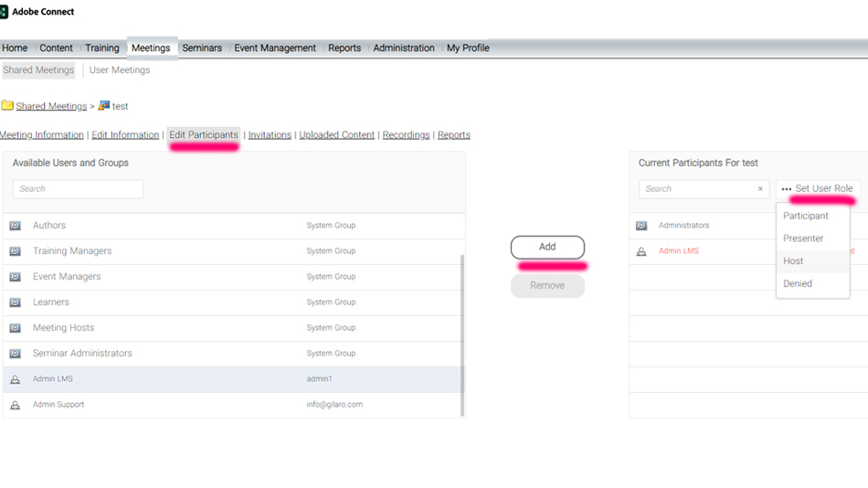Click the user icon beside Admin LMS in available list

pyautogui.click(x=15, y=379)
